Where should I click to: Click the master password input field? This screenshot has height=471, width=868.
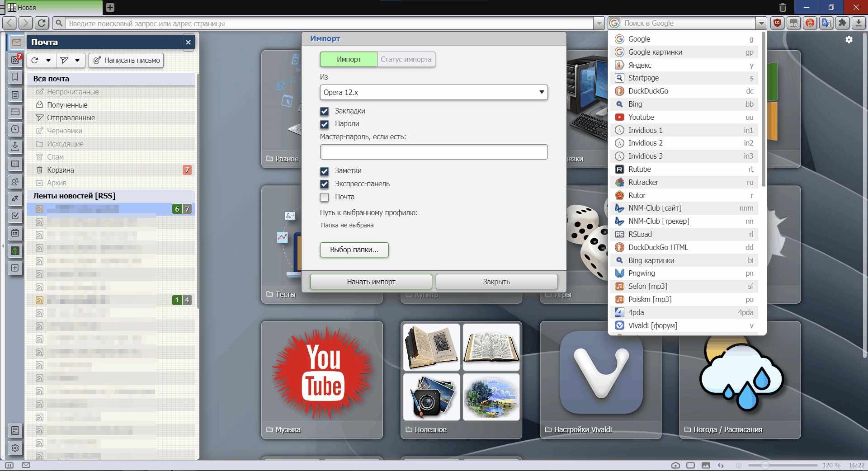coord(434,152)
